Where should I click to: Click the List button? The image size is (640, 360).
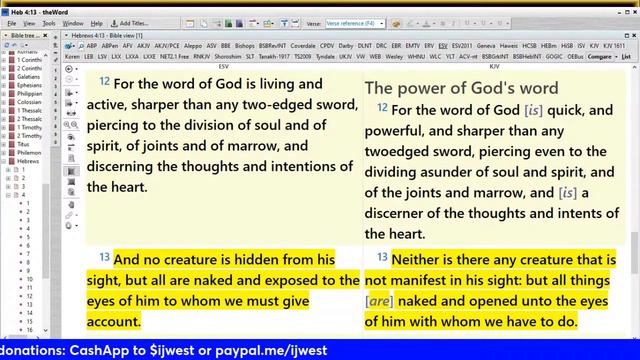(x=626, y=57)
